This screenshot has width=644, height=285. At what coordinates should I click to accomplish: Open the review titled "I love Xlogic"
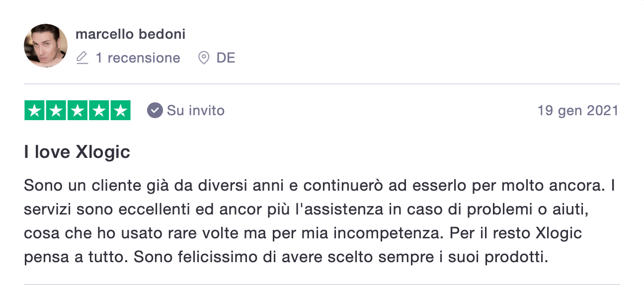tap(77, 152)
